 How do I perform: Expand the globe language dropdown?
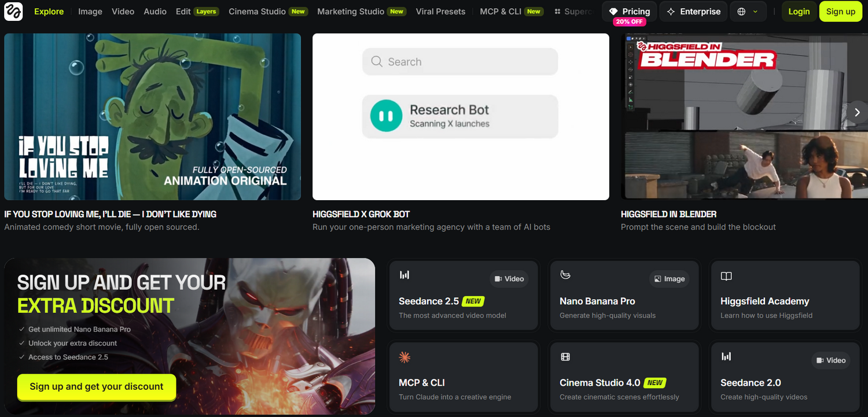point(748,12)
